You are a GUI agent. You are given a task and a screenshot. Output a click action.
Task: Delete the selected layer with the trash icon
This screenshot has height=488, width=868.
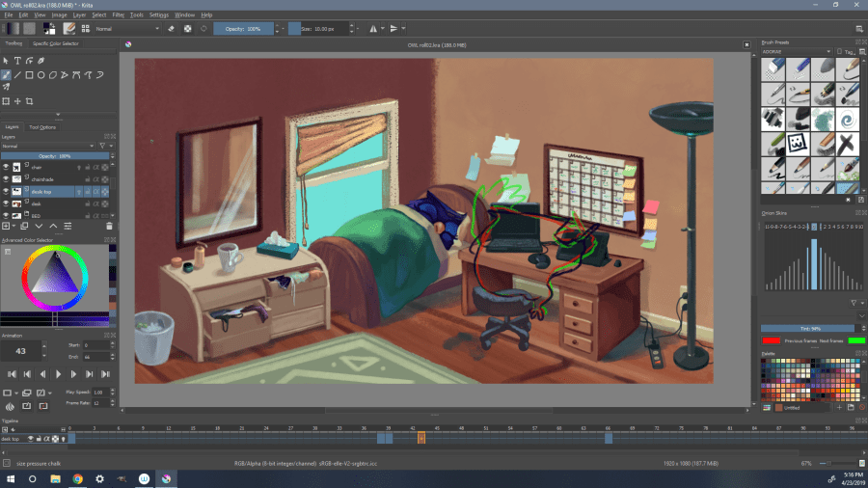coord(109,226)
